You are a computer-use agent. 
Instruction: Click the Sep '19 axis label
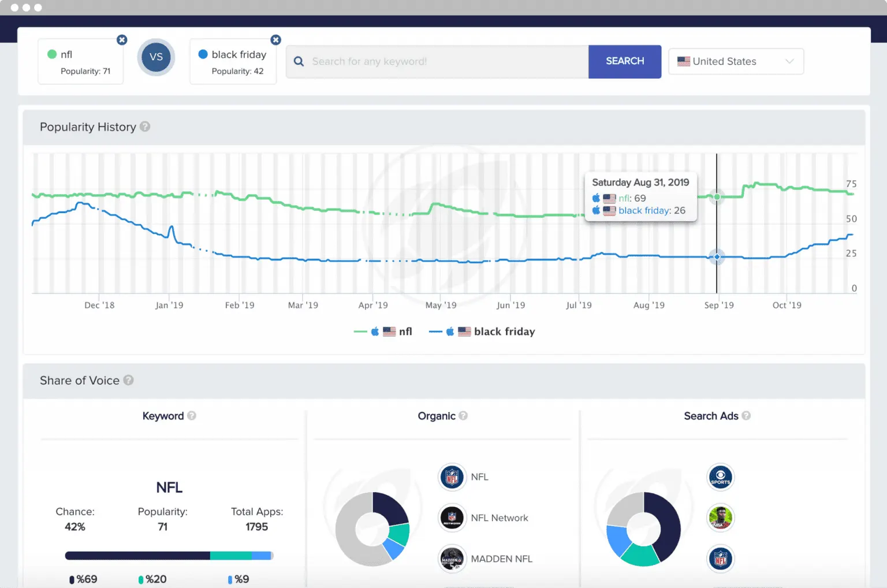click(719, 305)
